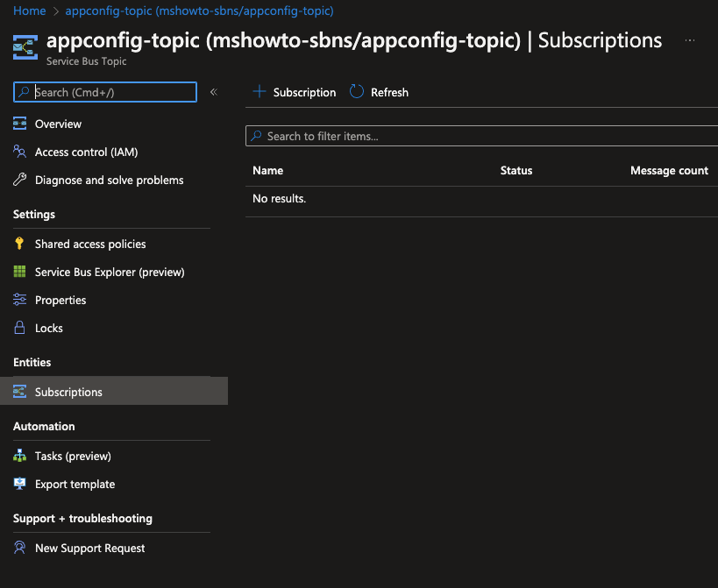
Task: Click the sidebar Search (Cmd+/) field
Action: coord(105,92)
